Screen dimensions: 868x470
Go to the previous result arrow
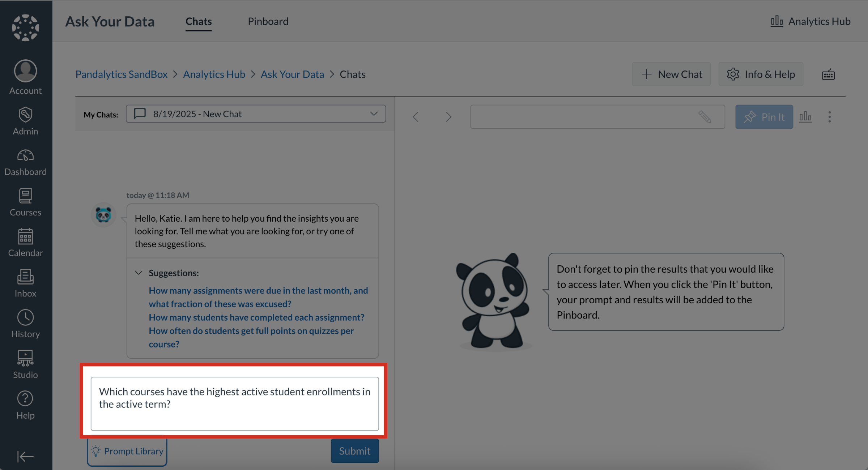click(416, 117)
